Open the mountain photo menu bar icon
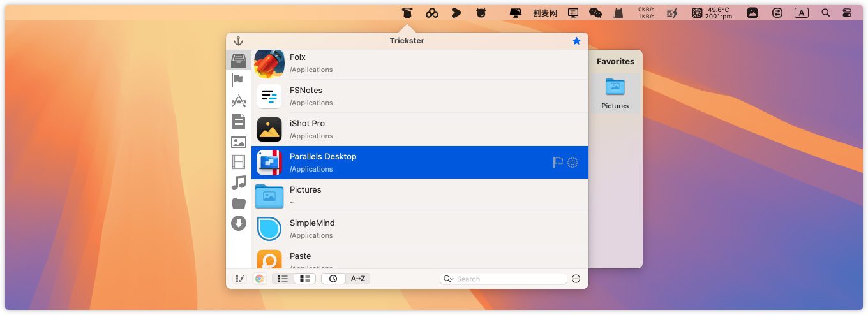The height and width of the screenshot is (315, 868). [x=752, y=12]
